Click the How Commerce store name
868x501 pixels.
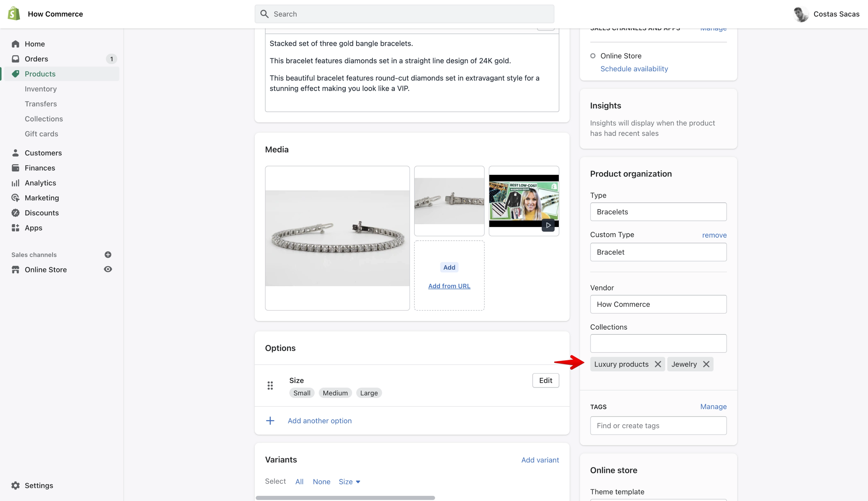coord(55,14)
